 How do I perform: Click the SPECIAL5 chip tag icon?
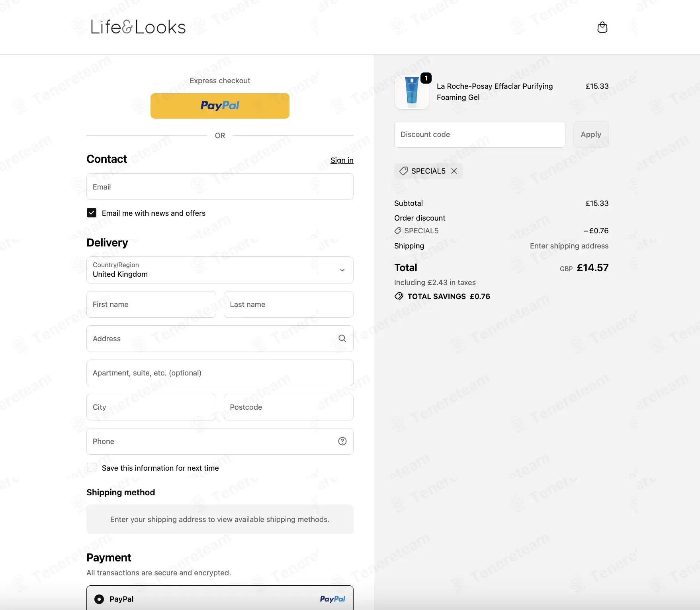pos(403,171)
